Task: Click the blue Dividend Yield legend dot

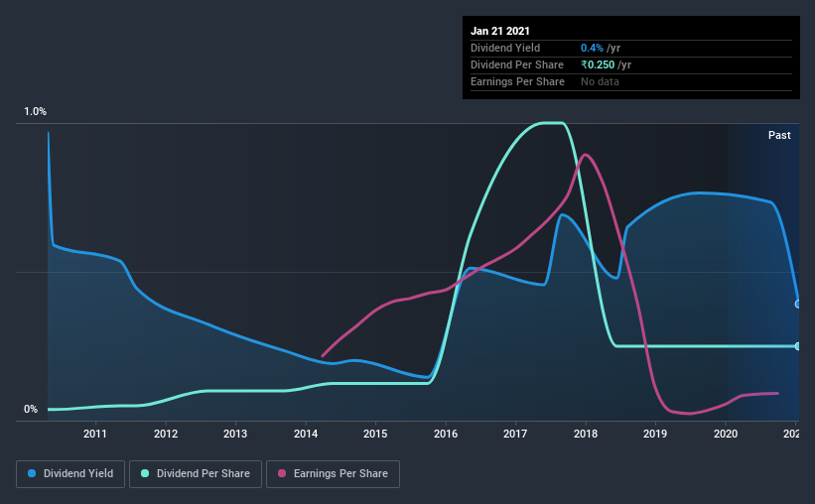Action: (x=32, y=473)
